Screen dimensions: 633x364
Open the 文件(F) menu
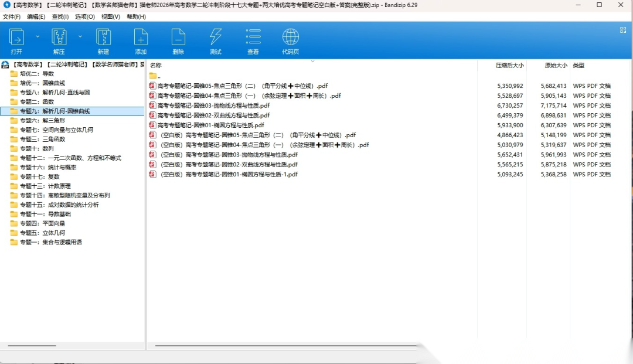(x=12, y=16)
